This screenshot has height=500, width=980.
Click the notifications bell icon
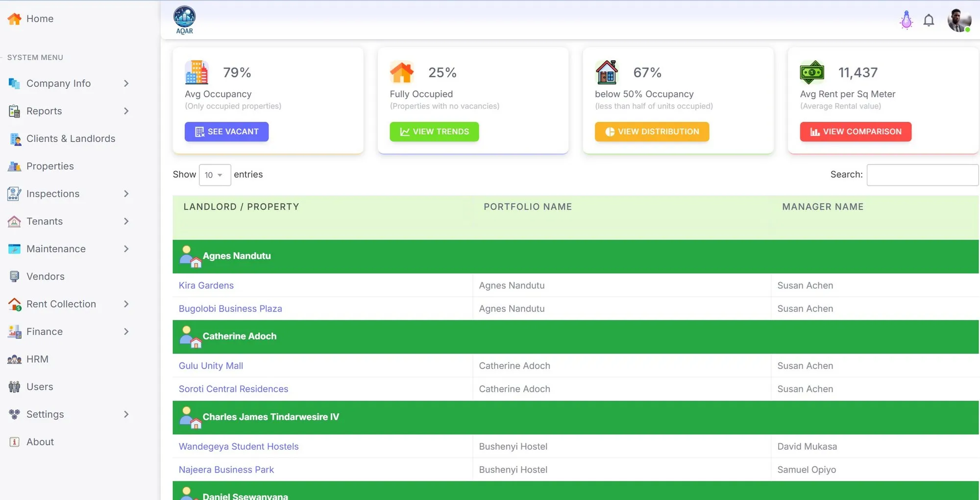tap(929, 20)
